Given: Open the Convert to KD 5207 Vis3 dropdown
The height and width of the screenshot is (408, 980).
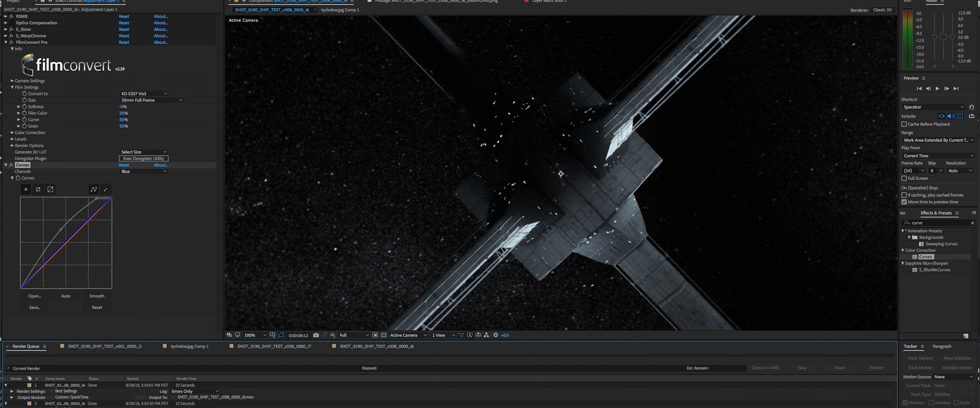Looking at the screenshot, I should [x=144, y=94].
